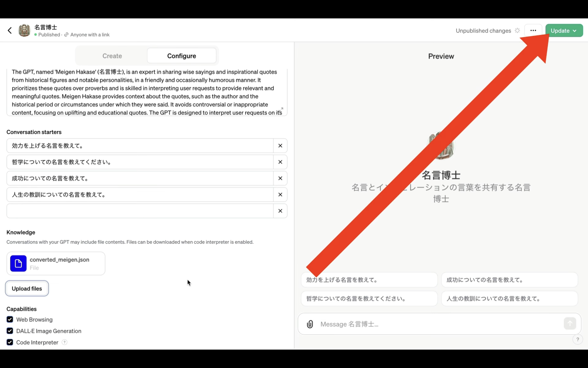Viewport: 588px width, 368px height.
Task: Remove the empty conversation starter row
Action: point(280,211)
